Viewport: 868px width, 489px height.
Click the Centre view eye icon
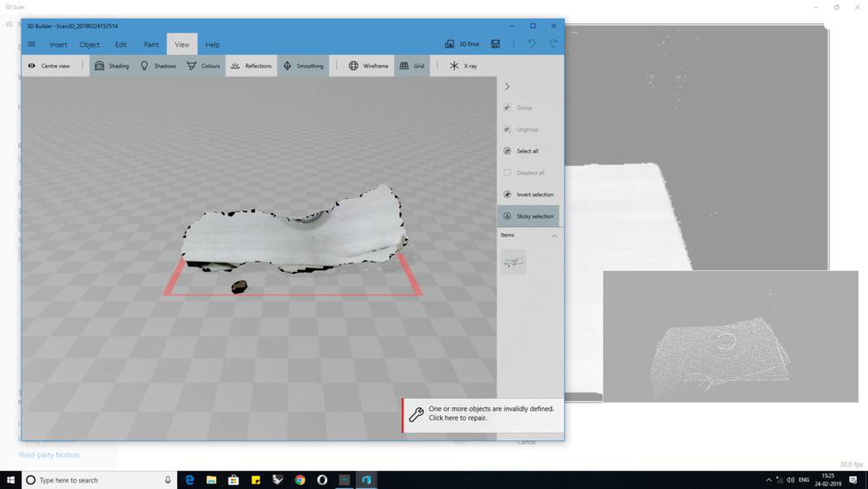[x=32, y=66]
